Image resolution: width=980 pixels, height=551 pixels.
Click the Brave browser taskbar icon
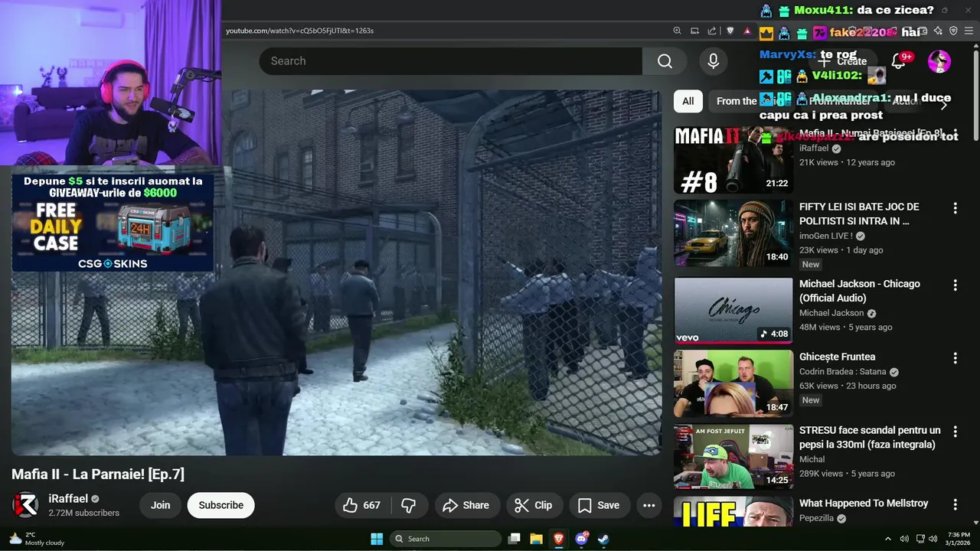pos(559,539)
